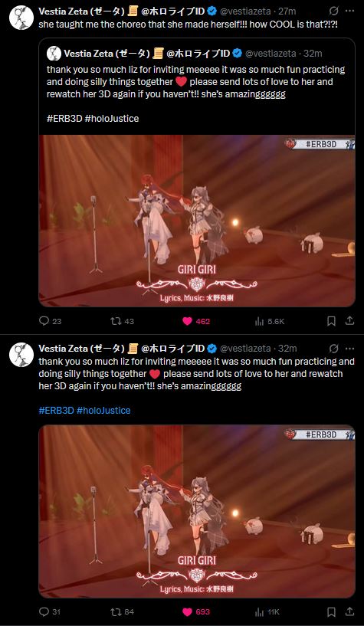The width and height of the screenshot is (364, 626).
Task: Repost the top tweet showing 43 reposts
Action: click(x=122, y=321)
